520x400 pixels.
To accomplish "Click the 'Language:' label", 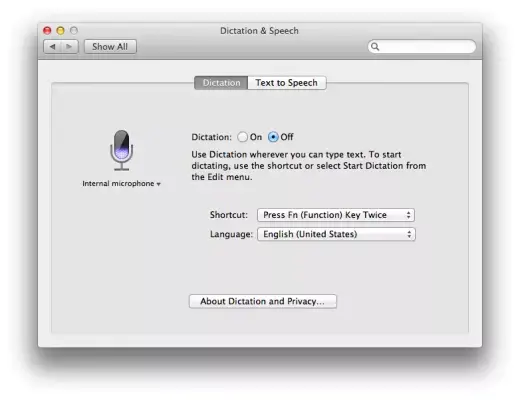I will (x=231, y=234).
